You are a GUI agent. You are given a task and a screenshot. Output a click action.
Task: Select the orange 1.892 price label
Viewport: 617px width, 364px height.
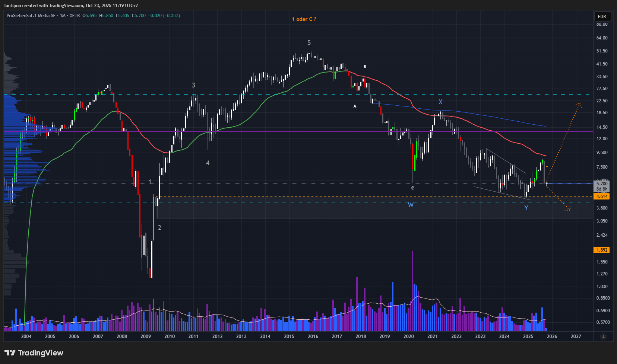602,250
